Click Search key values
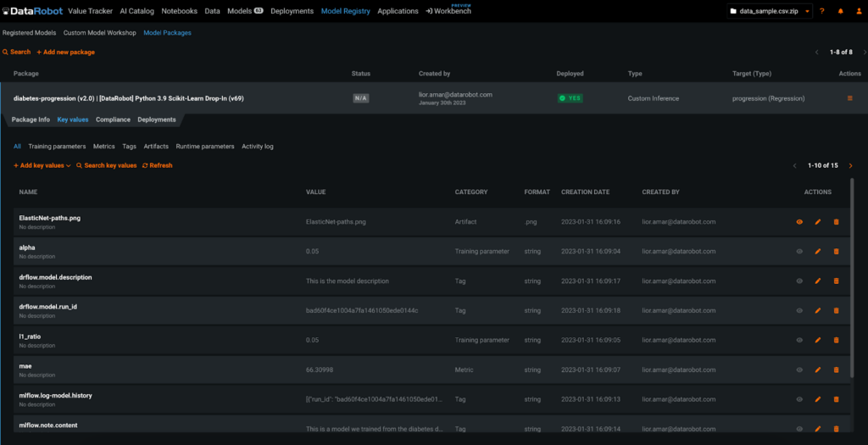 pos(106,165)
